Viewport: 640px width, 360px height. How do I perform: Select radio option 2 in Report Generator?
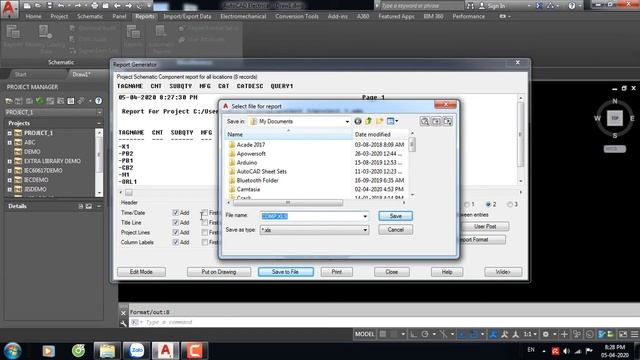488,204
